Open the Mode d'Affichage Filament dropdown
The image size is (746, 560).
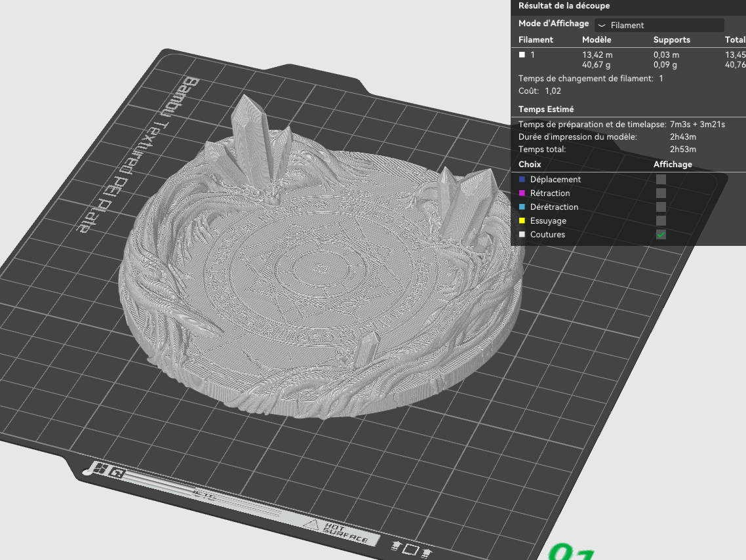point(659,25)
